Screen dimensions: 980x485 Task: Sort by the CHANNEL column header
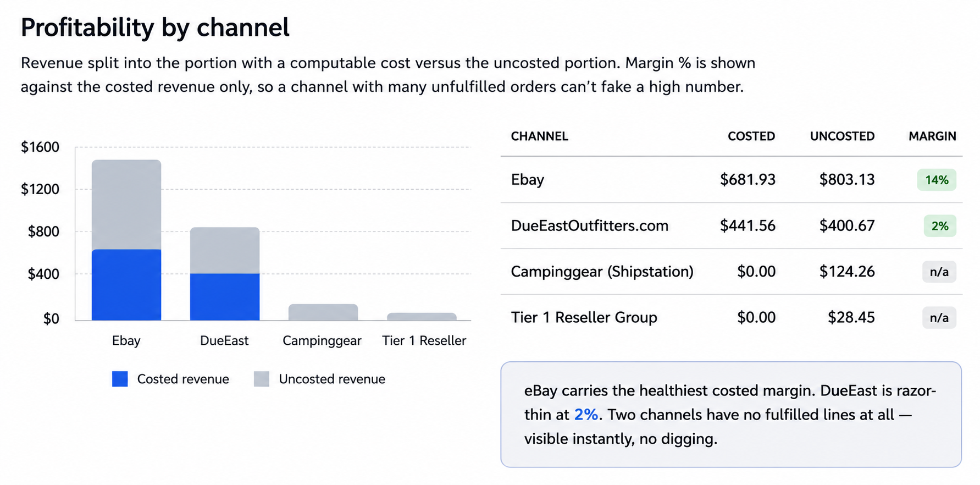(x=539, y=136)
